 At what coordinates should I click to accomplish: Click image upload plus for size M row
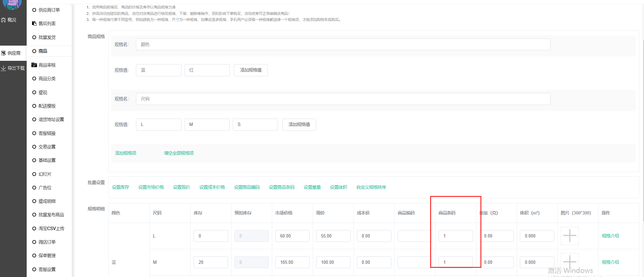click(x=569, y=262)
